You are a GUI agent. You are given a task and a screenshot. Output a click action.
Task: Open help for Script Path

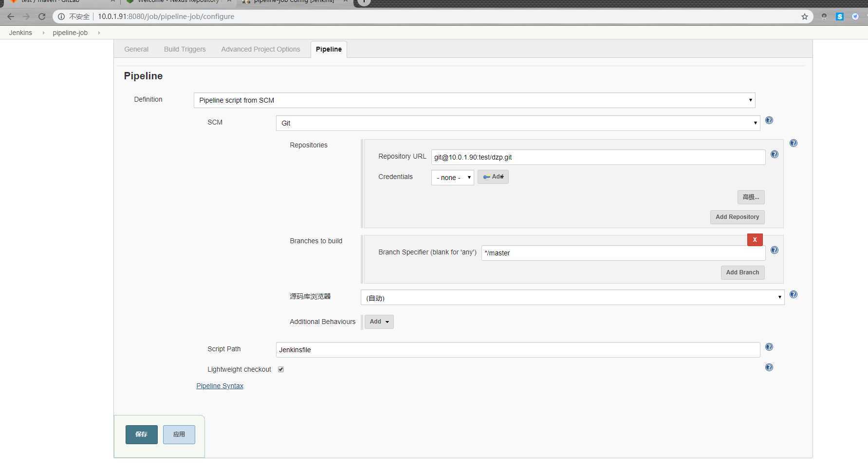(x=769, y=347)
